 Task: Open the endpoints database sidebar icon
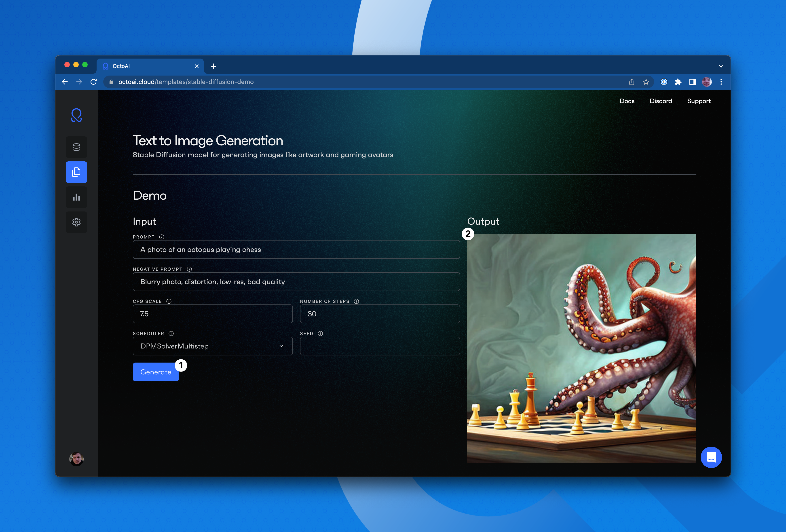[x=76, y=147]
